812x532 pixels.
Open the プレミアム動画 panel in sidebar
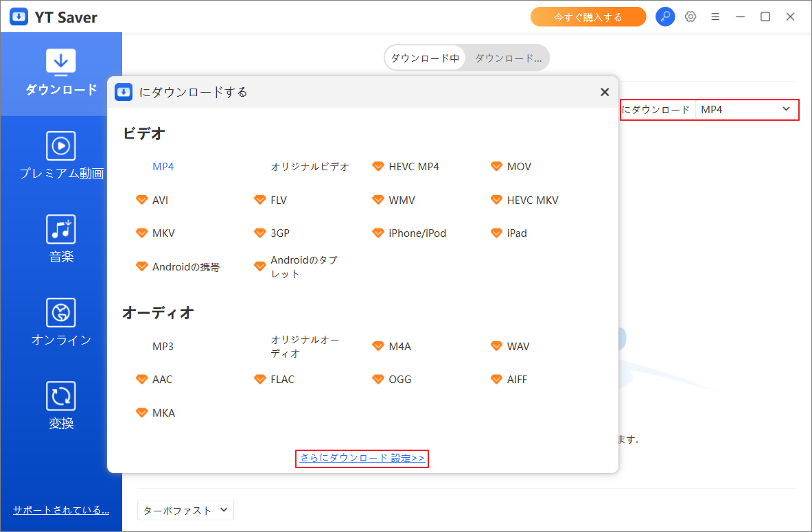click(61, 154)
